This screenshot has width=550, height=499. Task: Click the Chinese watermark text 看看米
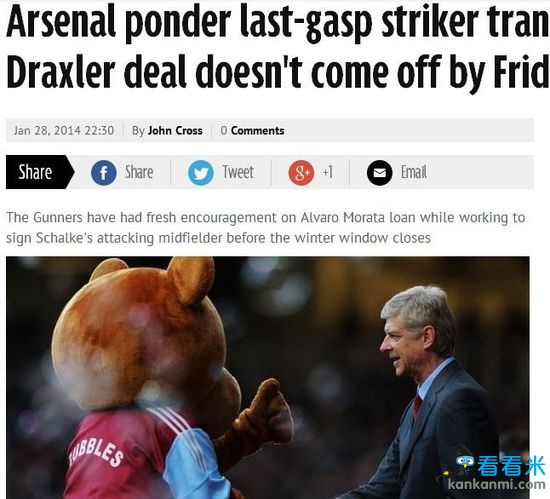pos(511,466)
